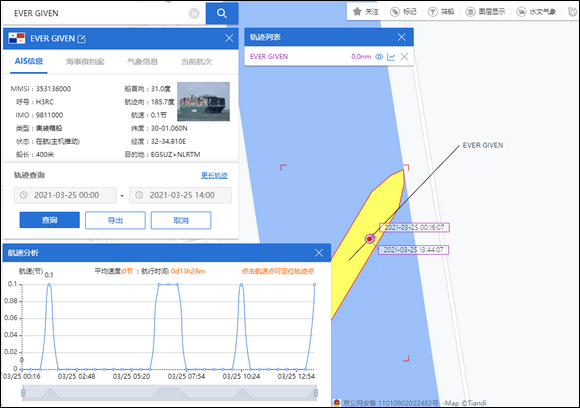Open the 海事微档案 tab
The width and height of the screenshot is (580, 408).
click(x=85, y=62)
